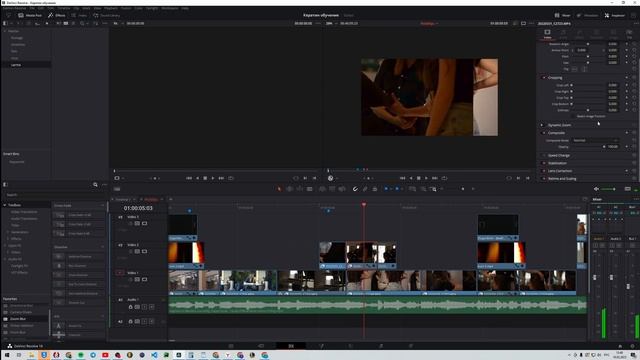Viewport: 640px width, 360px height.
Task: Lock the Video 3 track
Action: pyautogui.click(x=131, y=224)
